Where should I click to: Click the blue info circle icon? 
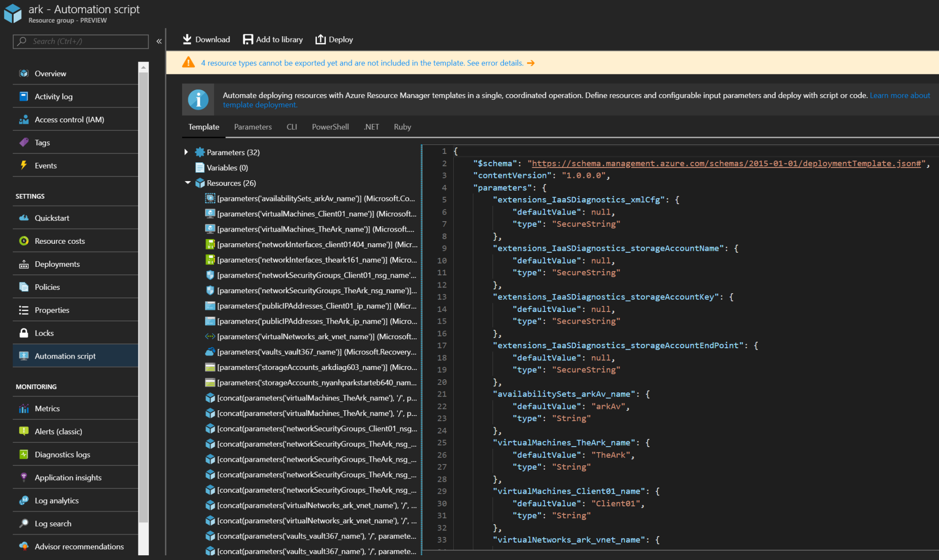[198, 100]
